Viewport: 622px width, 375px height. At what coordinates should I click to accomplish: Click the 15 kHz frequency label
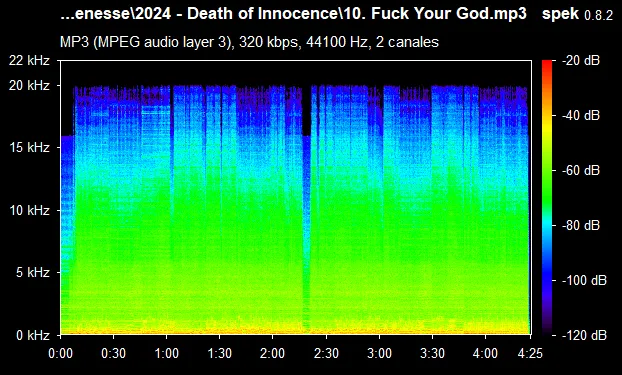point(29,148)
